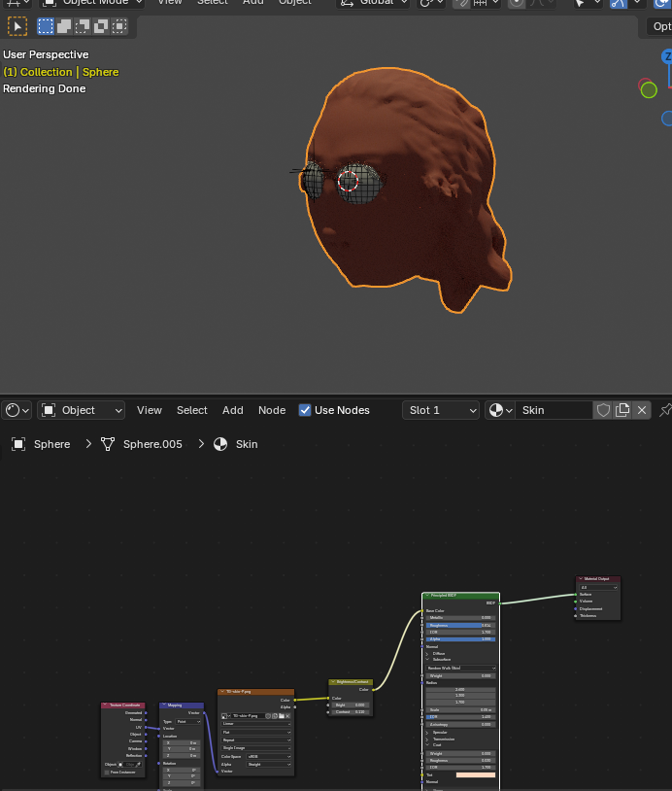Click the Texture Coordinate node header

123,705
